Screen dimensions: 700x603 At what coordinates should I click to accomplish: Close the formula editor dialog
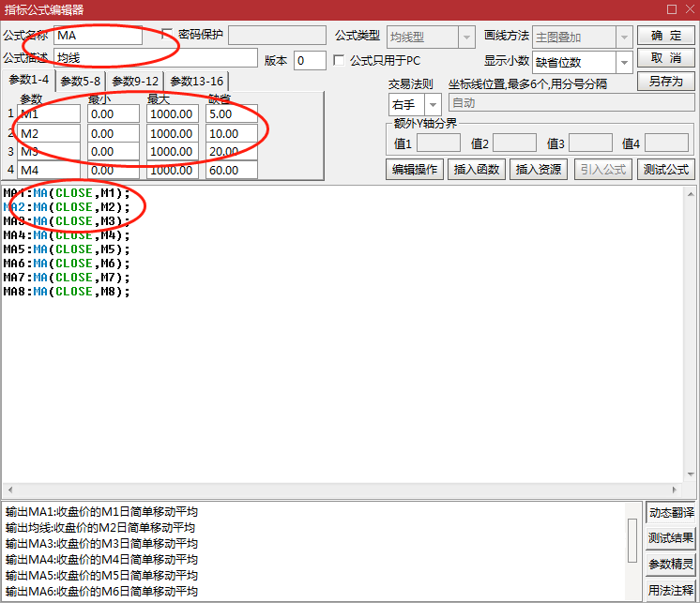690,9
